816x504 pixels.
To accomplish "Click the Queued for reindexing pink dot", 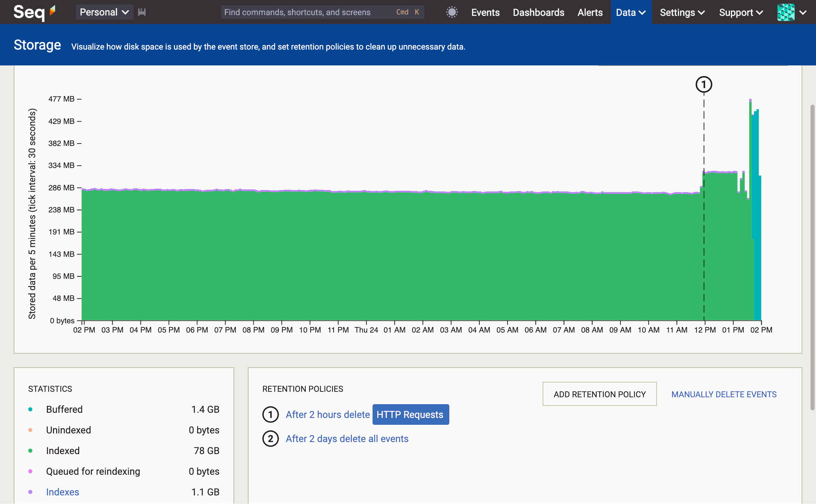I will click(30, 471).
